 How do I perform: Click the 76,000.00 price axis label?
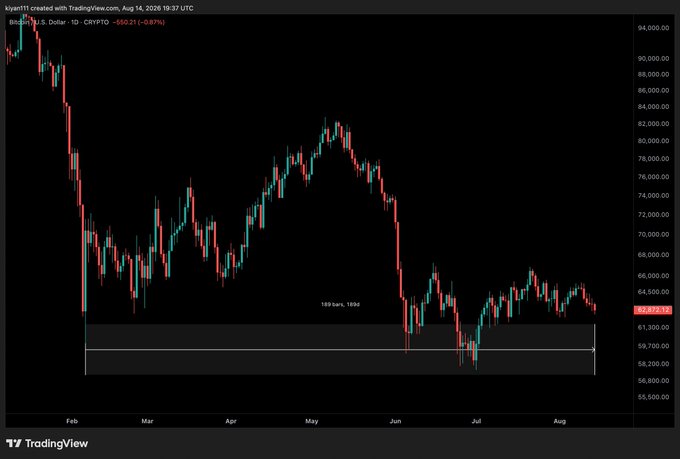tap(653, 177)
